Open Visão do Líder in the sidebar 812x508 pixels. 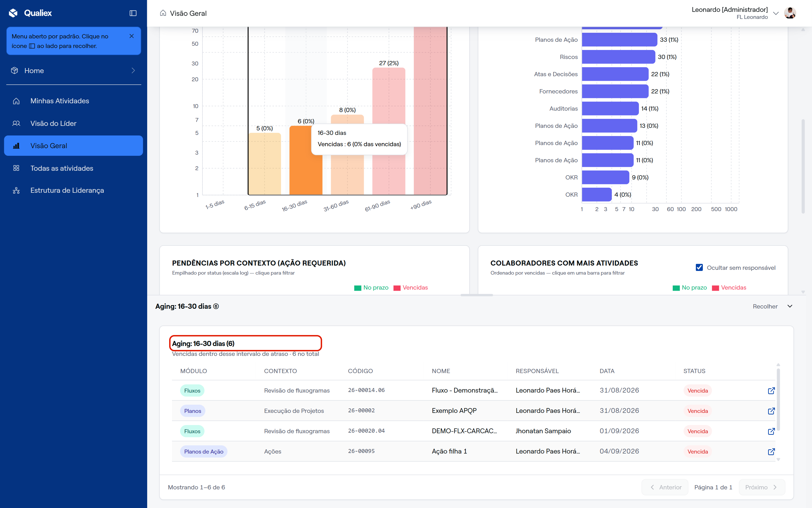click(74, 123)
